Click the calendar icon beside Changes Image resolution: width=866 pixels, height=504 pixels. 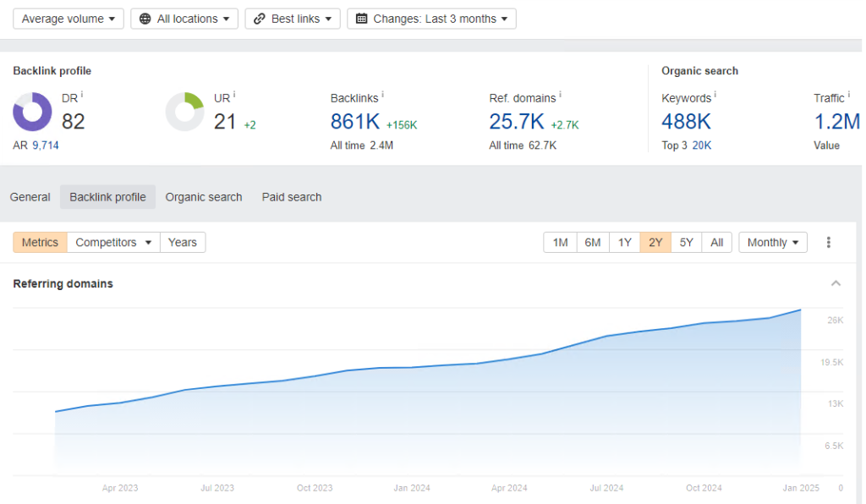[361, 19]
